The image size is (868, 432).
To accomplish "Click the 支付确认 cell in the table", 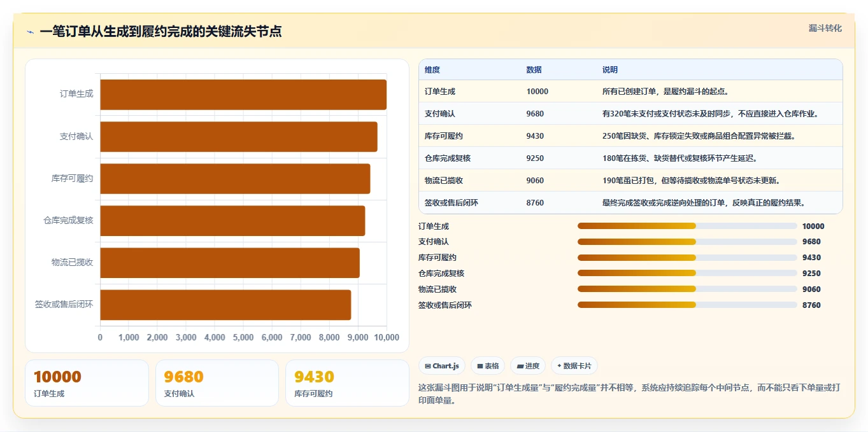I will click(x=440, y=113).
